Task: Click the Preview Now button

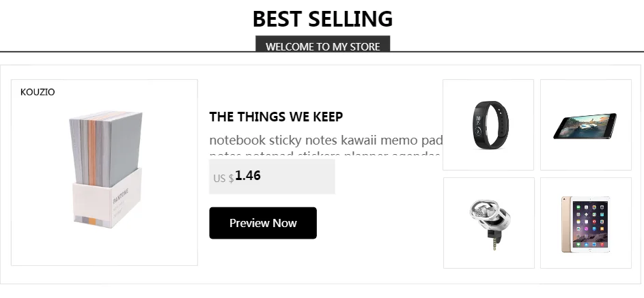Action: pos(263,223)
